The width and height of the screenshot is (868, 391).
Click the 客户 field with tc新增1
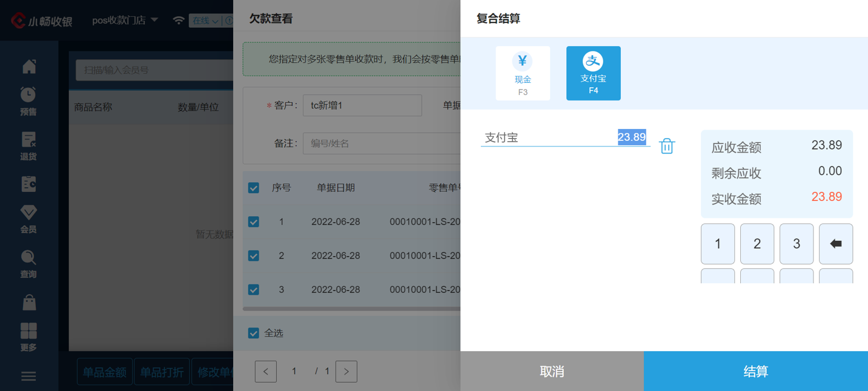[362, 105]
